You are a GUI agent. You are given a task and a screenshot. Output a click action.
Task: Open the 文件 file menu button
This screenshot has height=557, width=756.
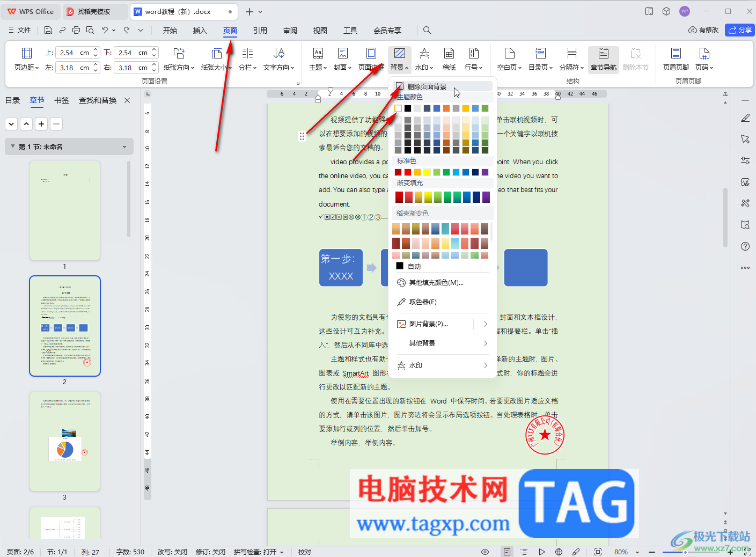[x=20, y=30]
